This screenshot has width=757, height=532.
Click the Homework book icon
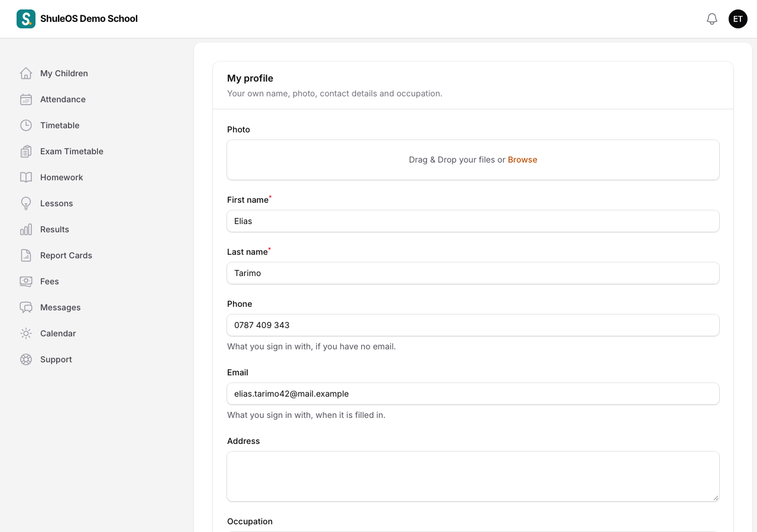26,177
